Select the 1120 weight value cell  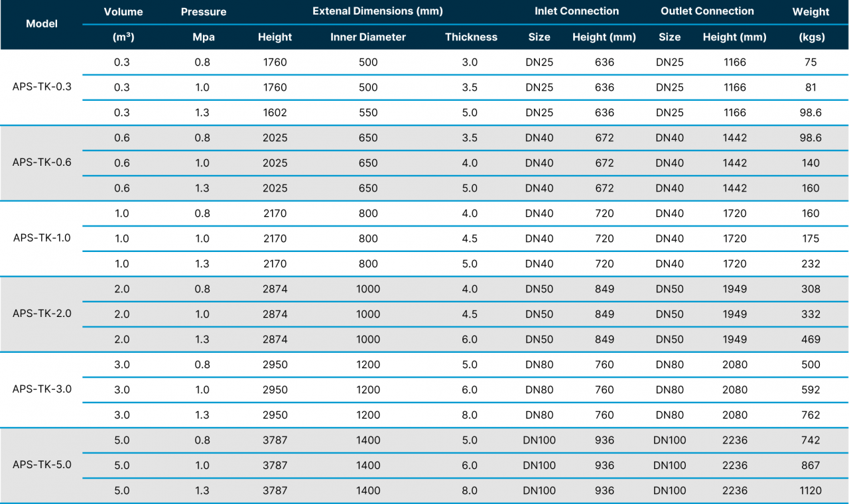tap(811, 491)
